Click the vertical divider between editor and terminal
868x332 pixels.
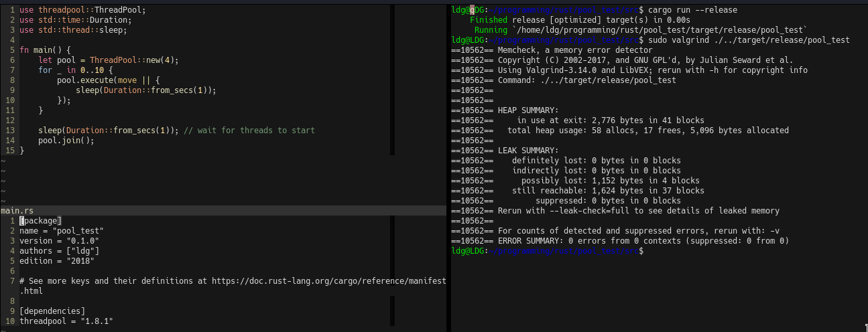448,166
